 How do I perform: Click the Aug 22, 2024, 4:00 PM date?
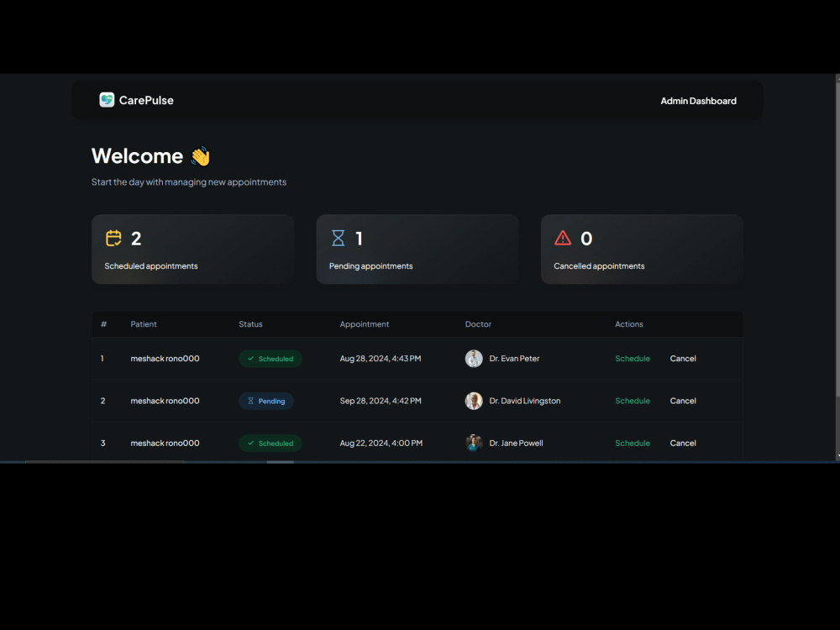(x=381, y=443)
